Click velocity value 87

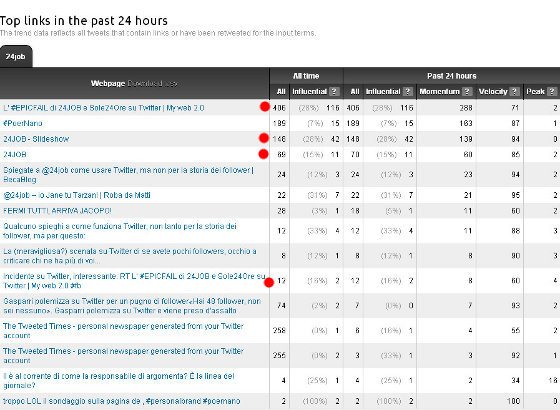coord(515,123)
